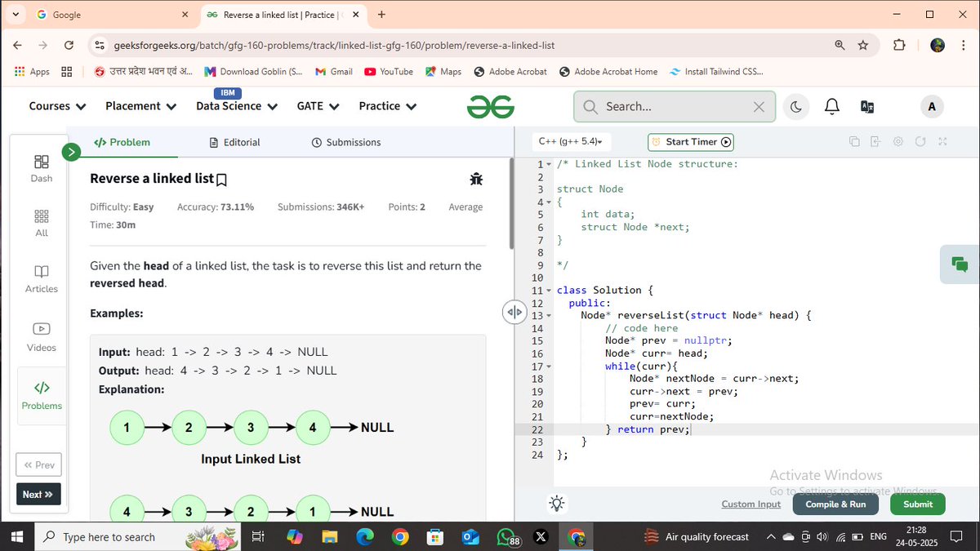Open the Videos sidebar section
The image size is (980, 551).
pyautogui.click(x=41, y=337)
